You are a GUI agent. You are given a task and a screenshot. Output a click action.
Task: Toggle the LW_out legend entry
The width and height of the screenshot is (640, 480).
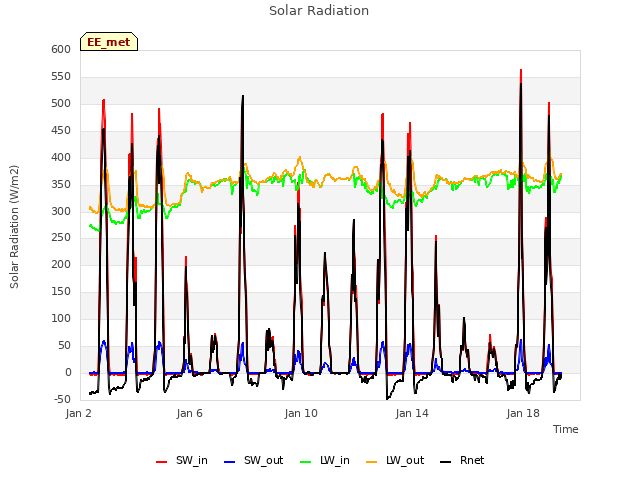tap(395, 461)
